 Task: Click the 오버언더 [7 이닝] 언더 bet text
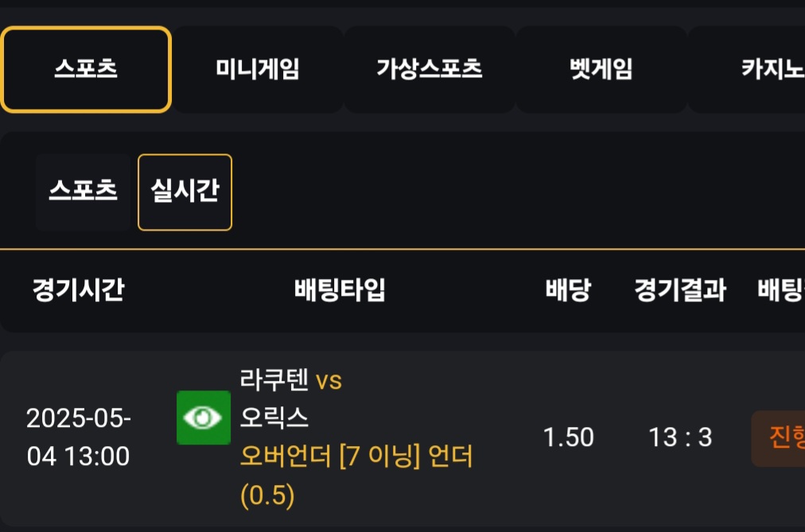click(356, 456)
